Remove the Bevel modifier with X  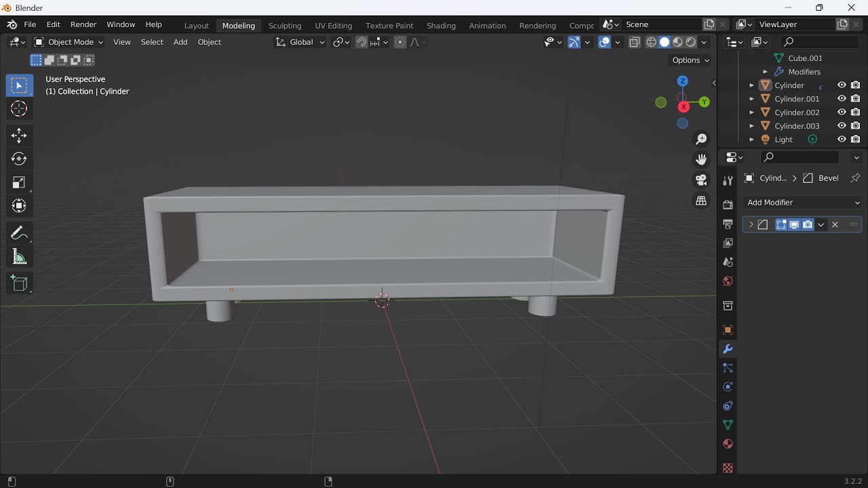[x=835, y=224]
